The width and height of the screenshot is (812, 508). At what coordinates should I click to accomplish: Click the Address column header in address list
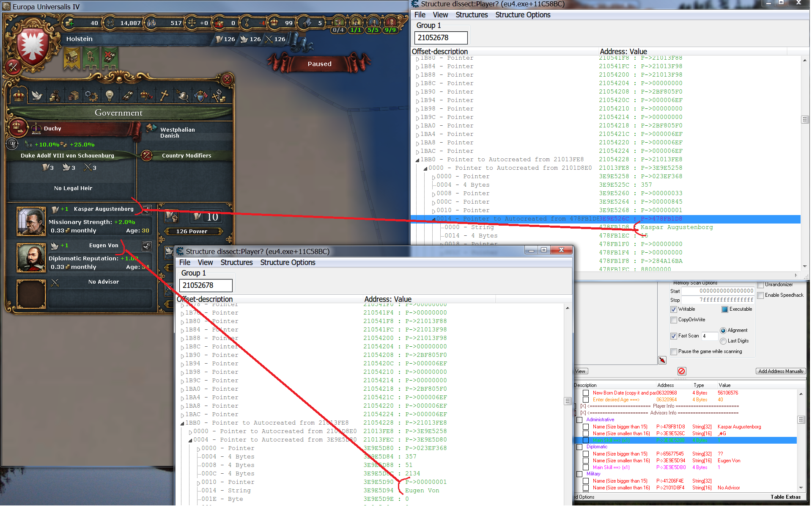coord(665,385)
